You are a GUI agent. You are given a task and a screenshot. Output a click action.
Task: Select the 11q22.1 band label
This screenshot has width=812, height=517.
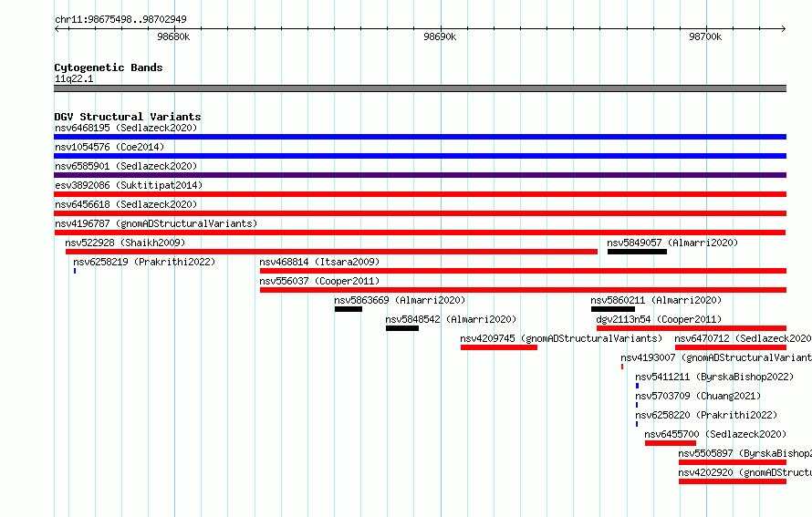(x=74, y=78)
